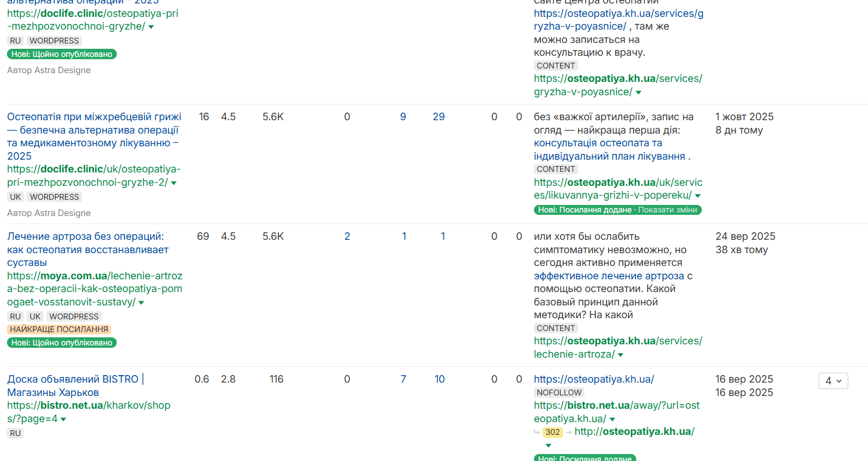Click 'Нові: Щойно опубліковано' badge in moya.com.ua row

62,343
